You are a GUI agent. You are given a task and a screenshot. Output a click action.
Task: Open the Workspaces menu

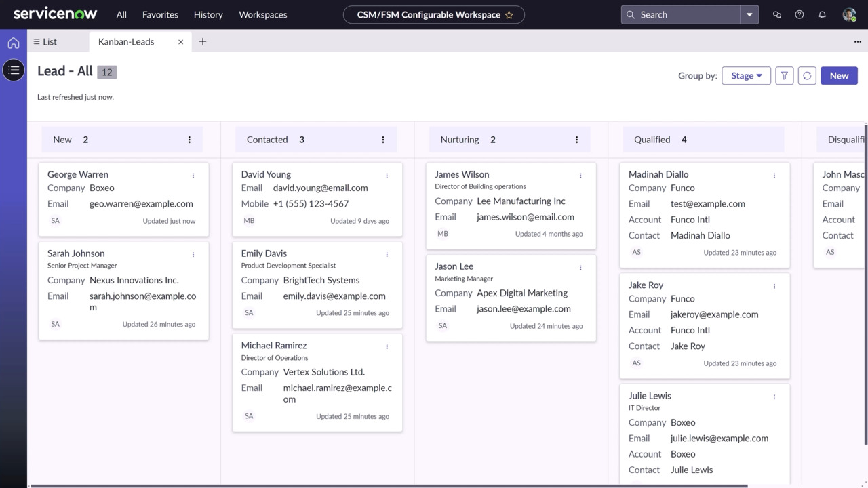click(262, 14)
